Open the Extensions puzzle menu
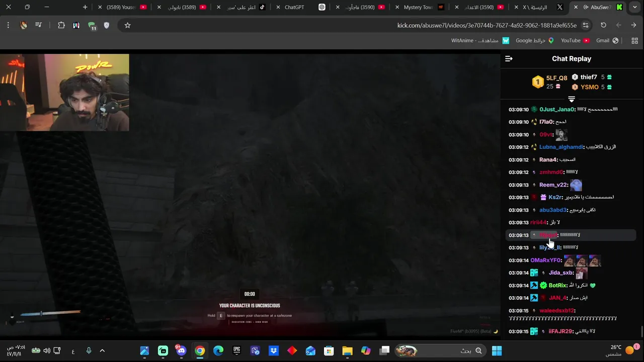Image resolution: width=644 pixels, height=362 pixels. click(61, 25)
